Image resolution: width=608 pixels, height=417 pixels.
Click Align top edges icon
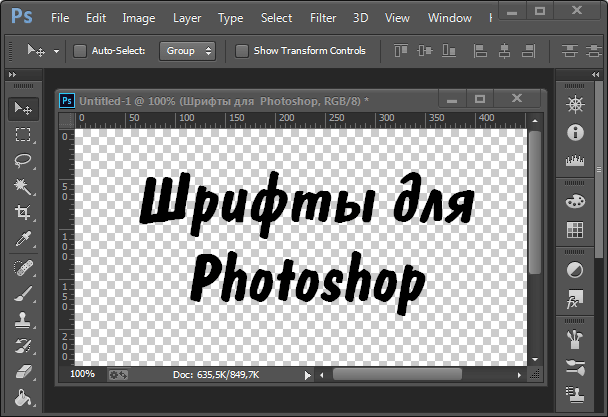point(401,51)
